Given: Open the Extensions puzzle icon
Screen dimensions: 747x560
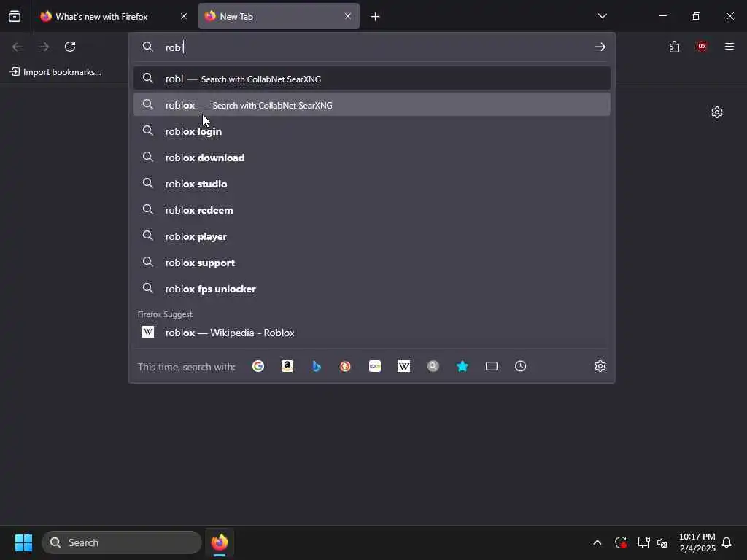Looking at the screenshot, I should [x=674, y=47].
